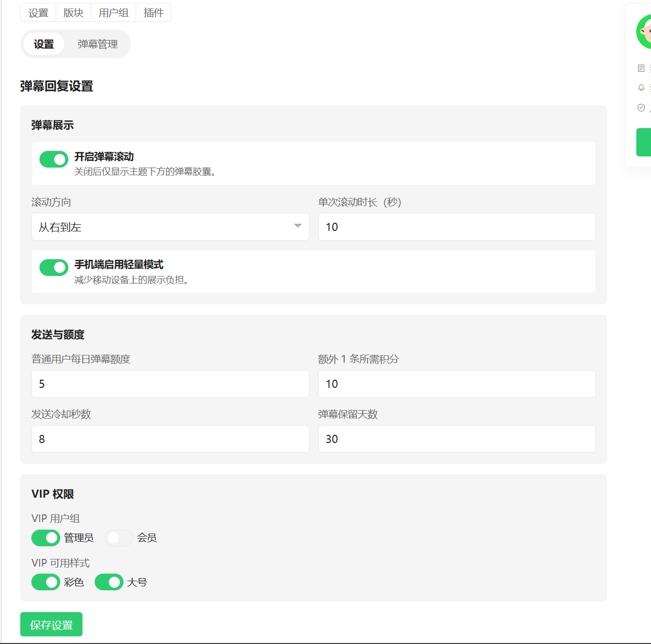
Task: Disable the 手机端启用轻量模式 switch
Action: 54,267
